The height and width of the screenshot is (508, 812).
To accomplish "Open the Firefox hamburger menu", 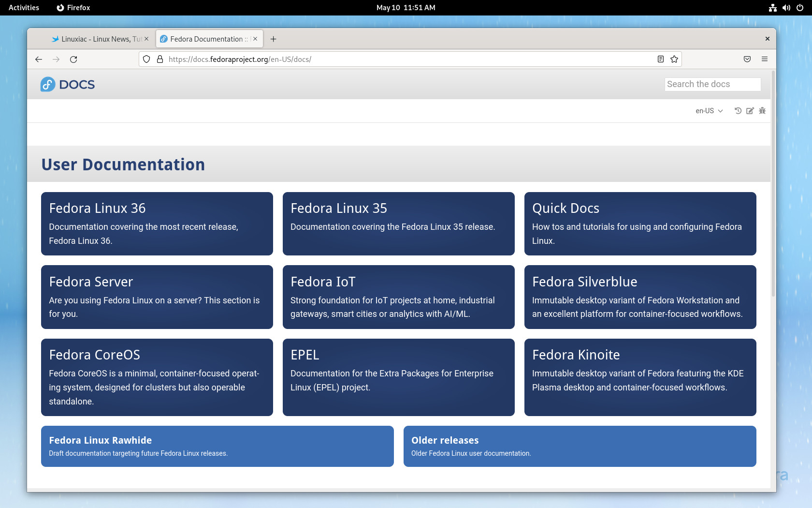I will click(765, 59).
